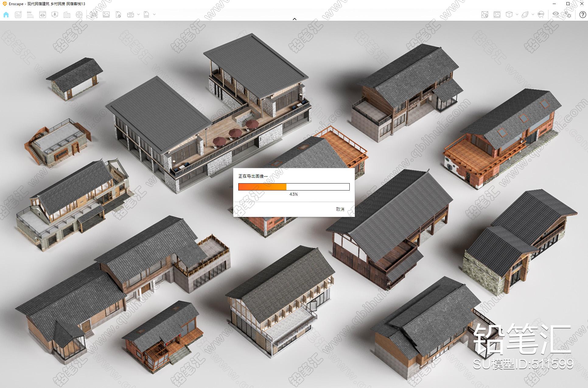
Task: Click the 正在导出图像 dialog title text
Action: pyautogui.click(x=253, y=176)
